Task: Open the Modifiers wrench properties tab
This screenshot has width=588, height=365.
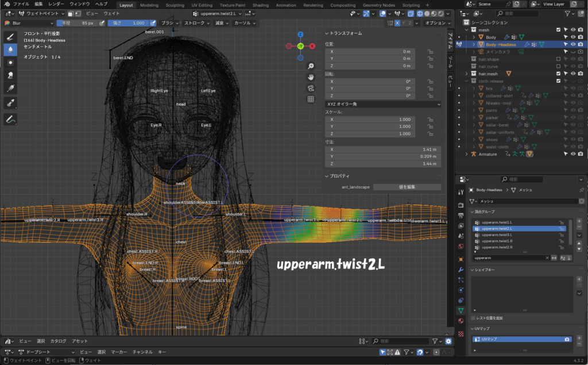Action: coord(461,269)
